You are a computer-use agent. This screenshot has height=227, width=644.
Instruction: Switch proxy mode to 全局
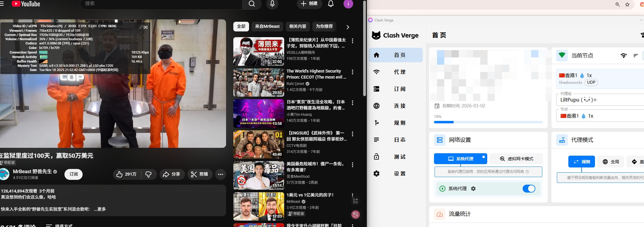tap(611, 162)
